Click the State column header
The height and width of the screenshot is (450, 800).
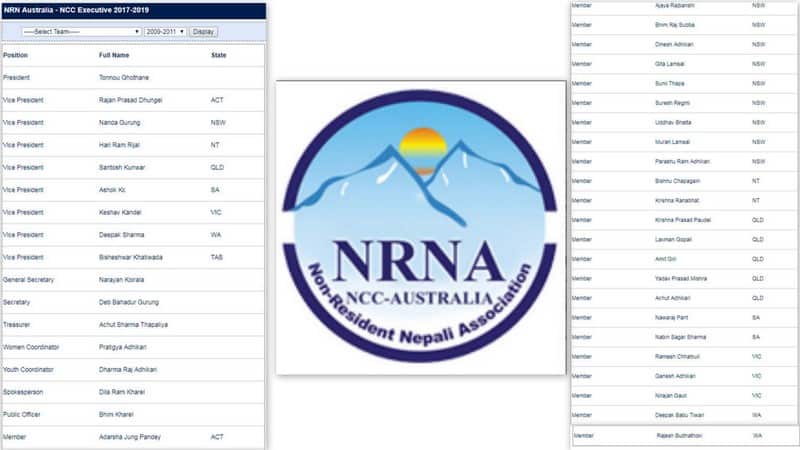click(218, 55)
